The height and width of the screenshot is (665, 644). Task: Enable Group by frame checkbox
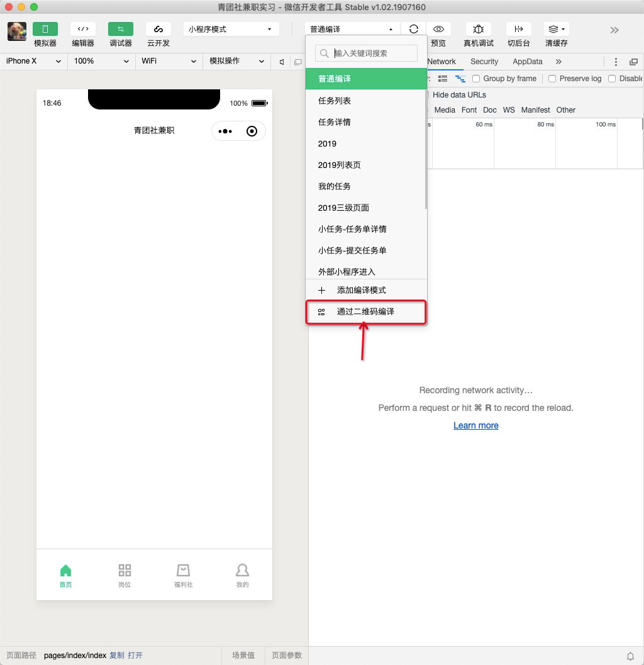tap(476, 79)
